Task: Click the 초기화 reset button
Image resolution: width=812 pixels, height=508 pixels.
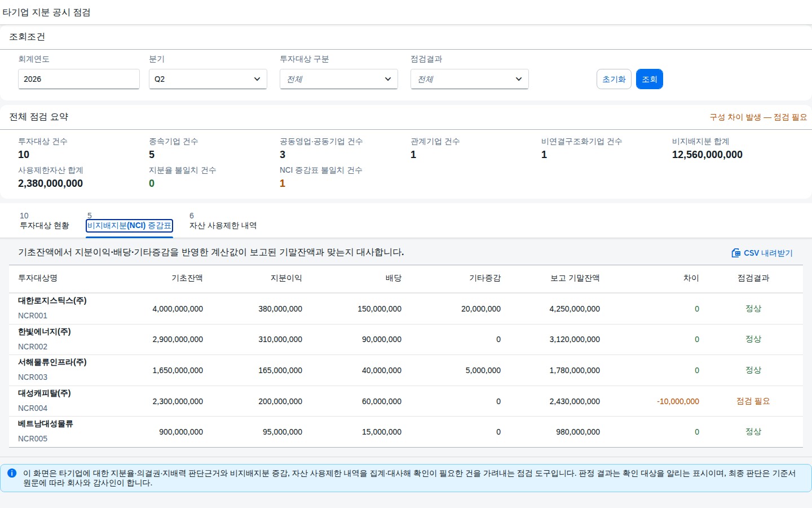Action: point(614,79)
